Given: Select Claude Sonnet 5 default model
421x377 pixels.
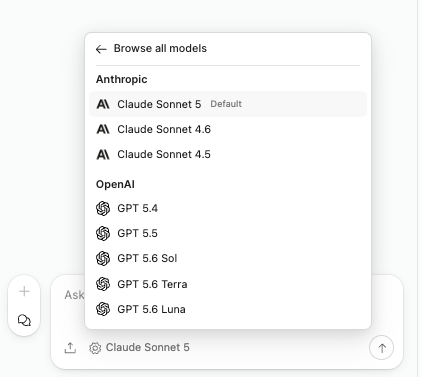Looking at the screenshot, I should pyautogui.click(x=228, y=104).
